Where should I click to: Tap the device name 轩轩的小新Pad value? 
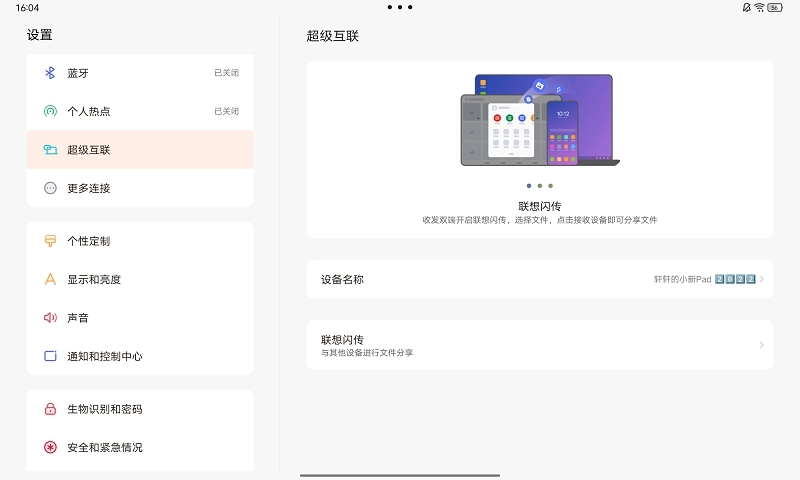[704, 279]
